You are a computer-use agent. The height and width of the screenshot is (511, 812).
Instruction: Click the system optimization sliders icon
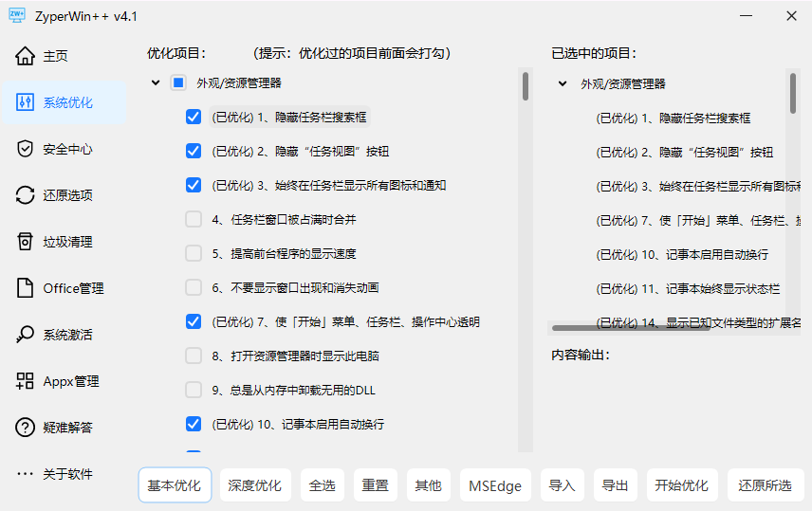point(25,102)
